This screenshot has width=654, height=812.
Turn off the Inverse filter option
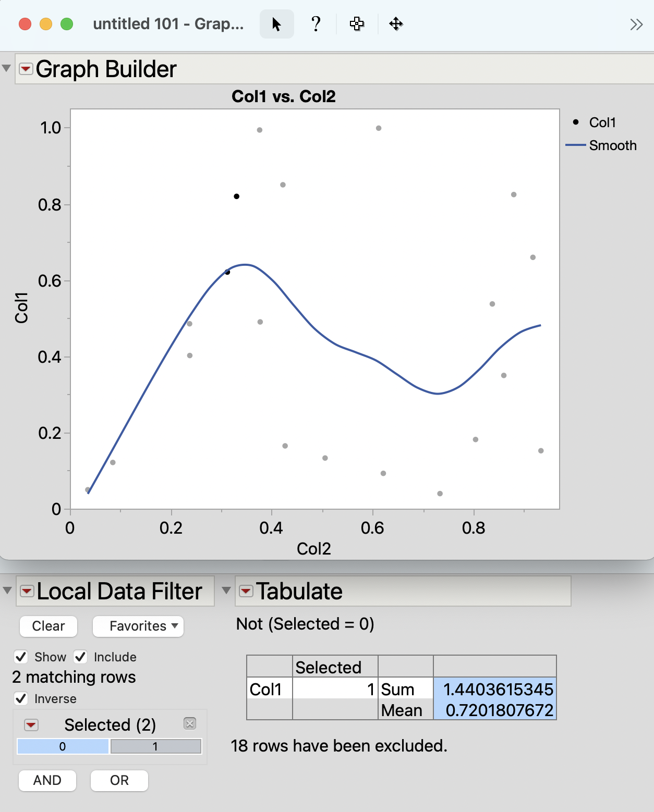pyautogui.click(x=21, y=698)
